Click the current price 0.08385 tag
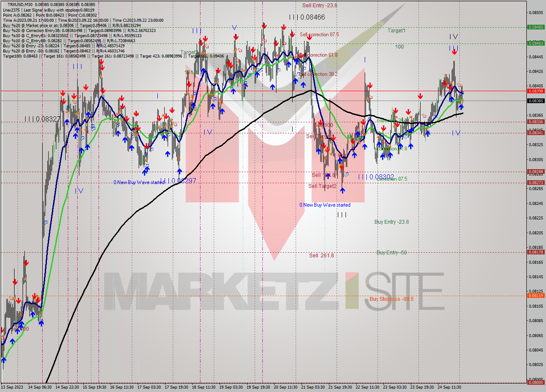The image size is (546, 392). 536,101
